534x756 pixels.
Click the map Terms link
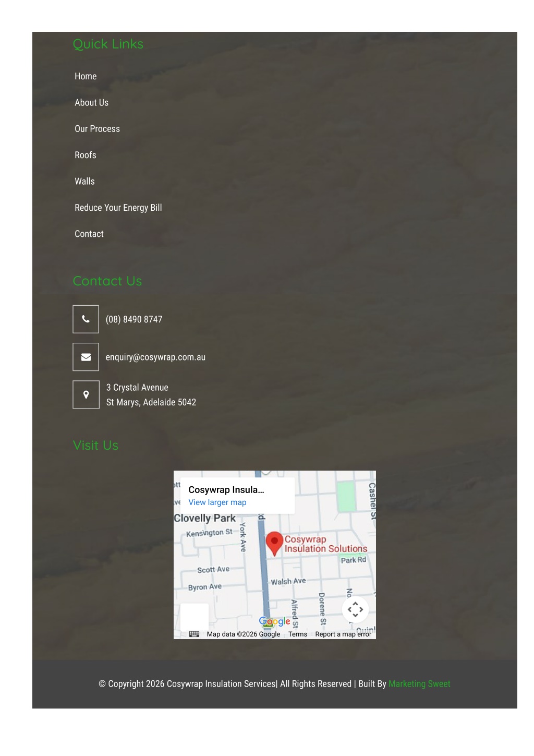[x=298, y=634]
